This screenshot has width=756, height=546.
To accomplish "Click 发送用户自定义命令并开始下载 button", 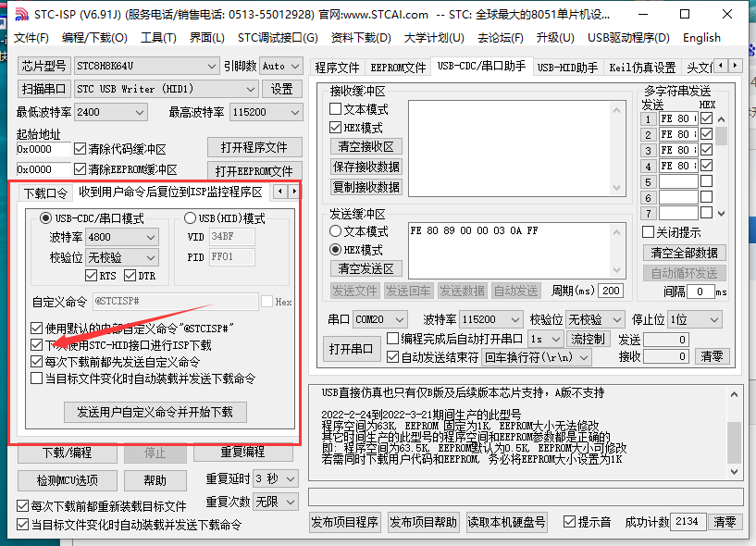I will click(x=155, y=412).
